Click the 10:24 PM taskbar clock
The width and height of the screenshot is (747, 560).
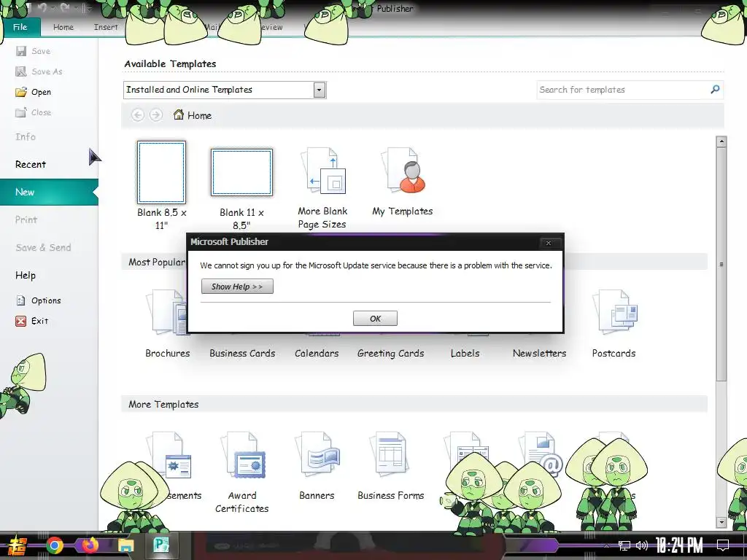(679, 545)
